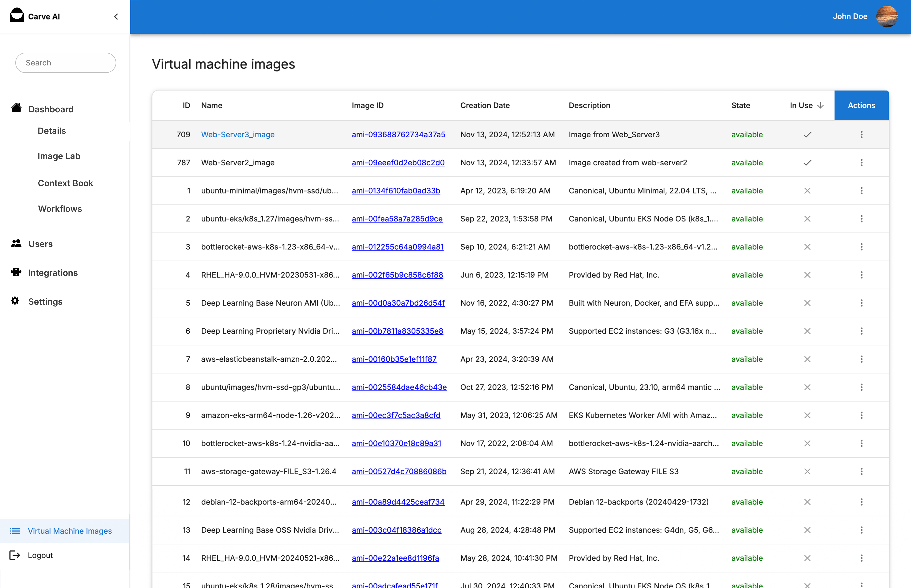Open actions menu for ubuntu-eks/k8s_1.27 row
Image resolution: width=911 pixels, height=588 pixels.
tap(861, 219)
